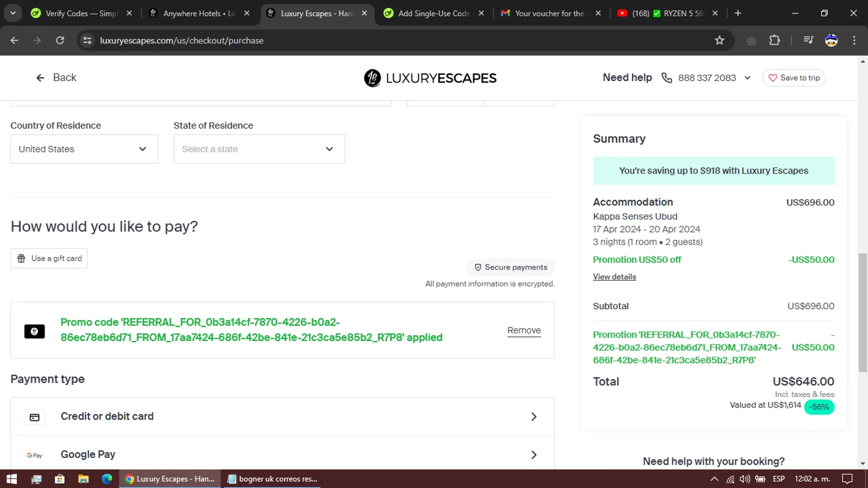This screenshot has width=868, height=488.
Task: Open Microsoft Edge from taskbar
Action: (x=107, y=479)
